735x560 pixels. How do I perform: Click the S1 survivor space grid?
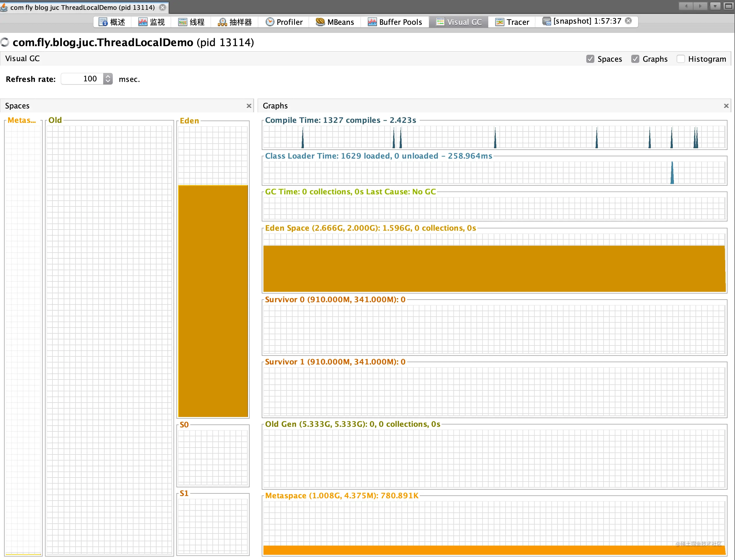point(213,526)
